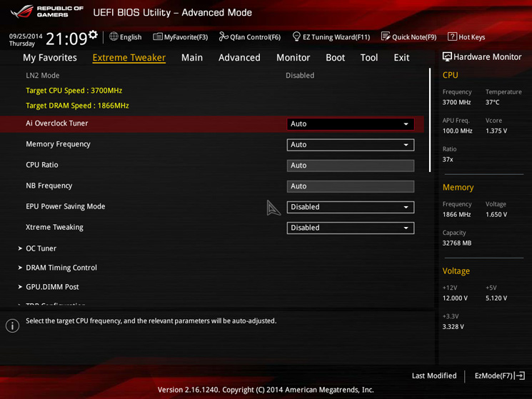Select the Extreme Tweaker tab
The width and height of the screenshot is (532, 399).
click(129, 58)
